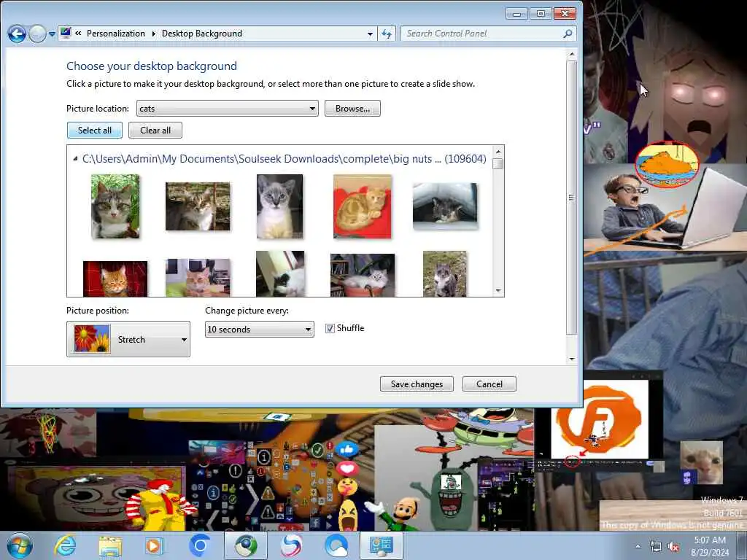Select the white fluffy cat in pot thumbnail
Image resolution: width=747 pixels, height=560 pixels.
pyautogui.click(x=362, y=275)
